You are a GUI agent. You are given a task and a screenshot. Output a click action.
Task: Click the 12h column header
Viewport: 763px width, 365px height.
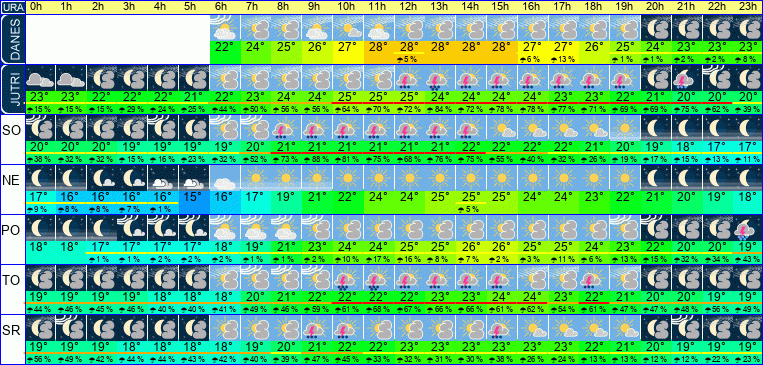(x=410, y=7)
